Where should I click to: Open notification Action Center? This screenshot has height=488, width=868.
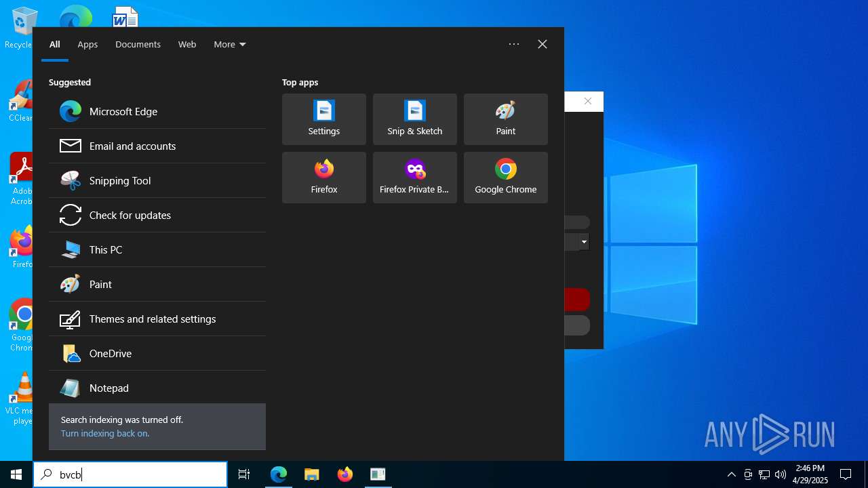846,474
